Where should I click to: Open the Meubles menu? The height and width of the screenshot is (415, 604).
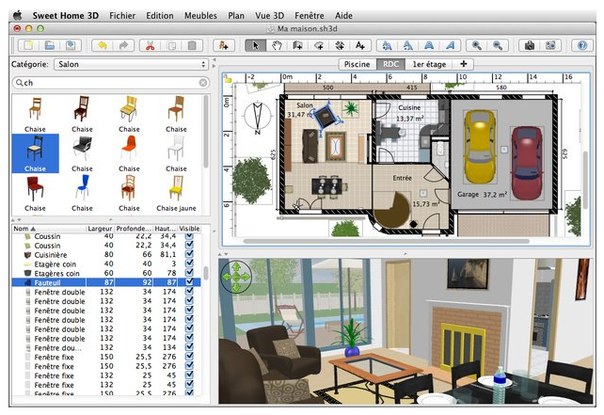[x=200, y=16]
